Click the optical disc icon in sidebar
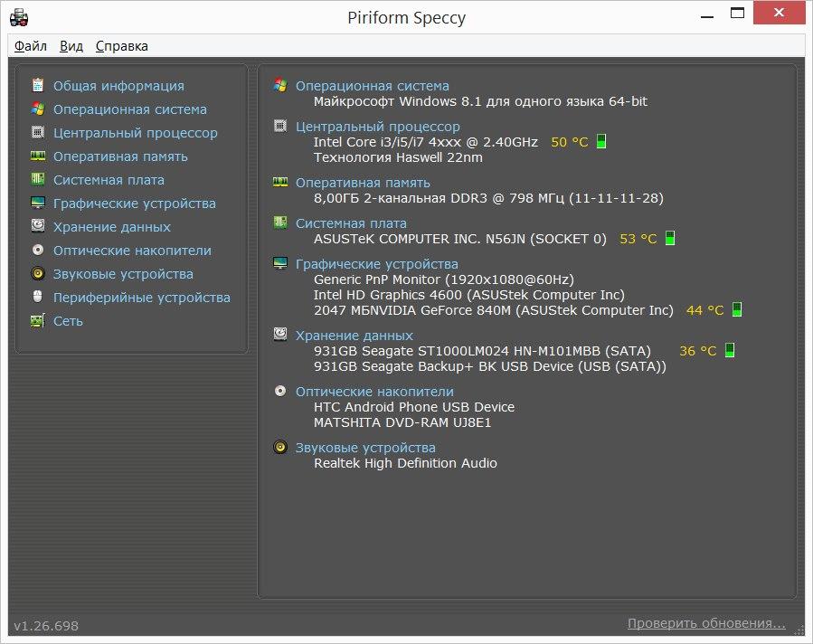This screenshot has width=813, height=644. pyautogui.click(x=38, y=250)
